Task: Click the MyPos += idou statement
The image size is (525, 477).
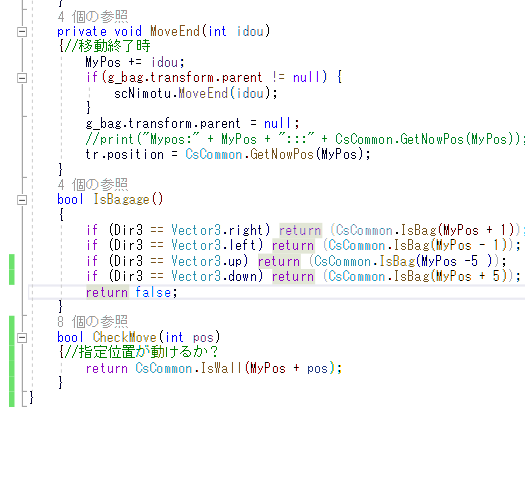Action: pyautogui.click(x=135, y=62)
